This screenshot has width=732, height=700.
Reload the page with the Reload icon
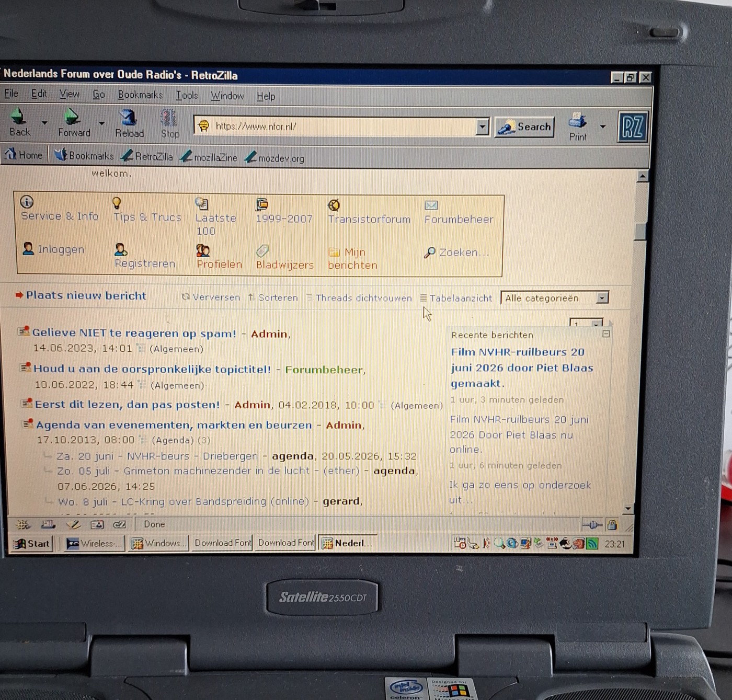pyautogui.click(x=128, y=117)
